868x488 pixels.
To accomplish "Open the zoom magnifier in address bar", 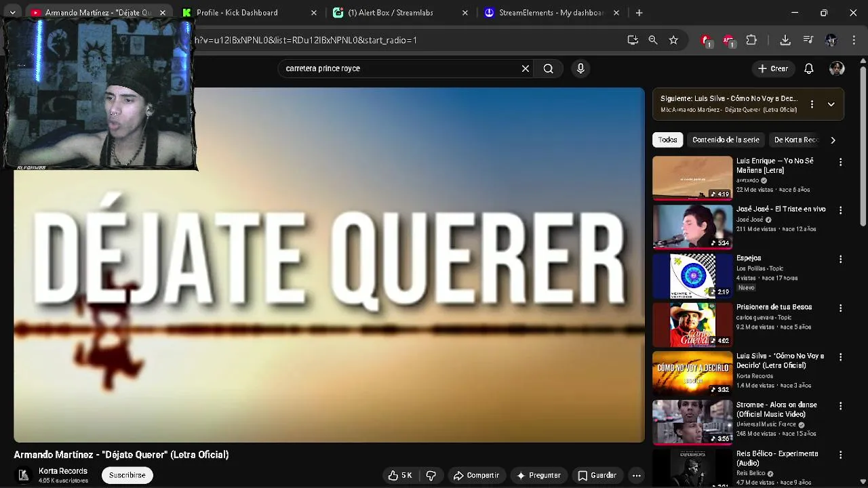I will (653, 40).
